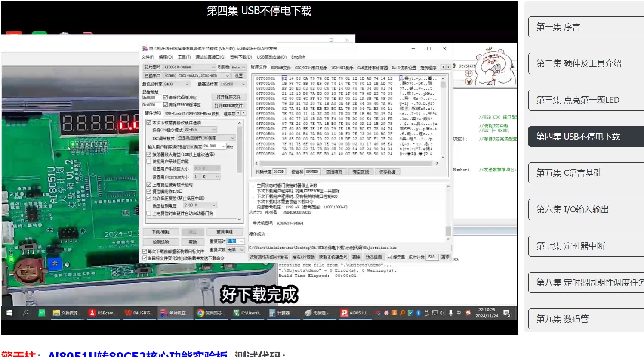Switch to the 深圳国芯 Chrome taskbar item
The height and width of the screenshot is (357, 644).
[x=211, y=313]
